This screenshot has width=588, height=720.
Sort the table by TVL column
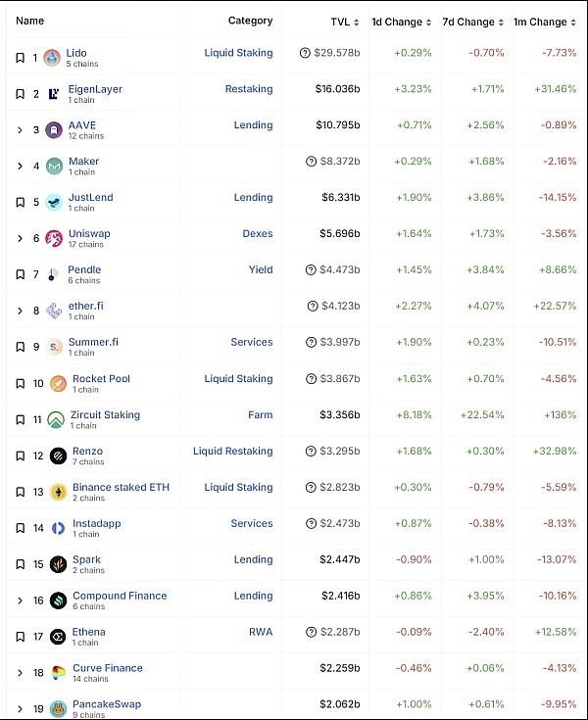[x=344, y=22]
